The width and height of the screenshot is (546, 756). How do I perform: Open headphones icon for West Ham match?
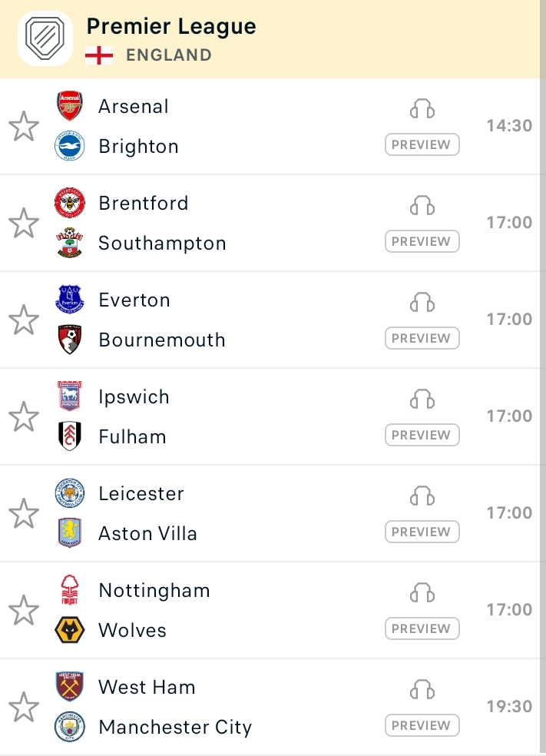tap(422, 689)
